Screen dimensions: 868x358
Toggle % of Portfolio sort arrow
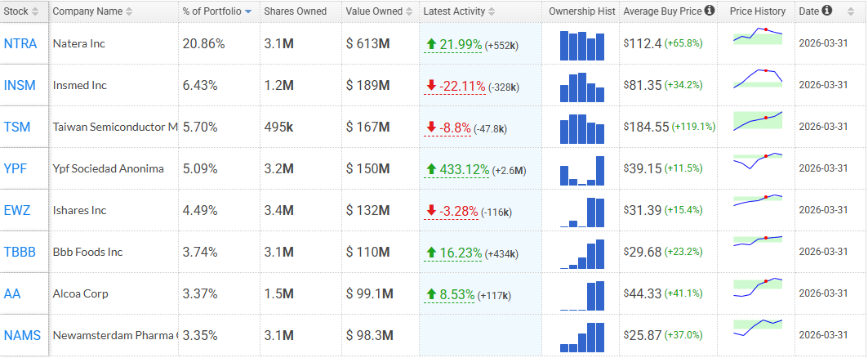click(248, 11)
